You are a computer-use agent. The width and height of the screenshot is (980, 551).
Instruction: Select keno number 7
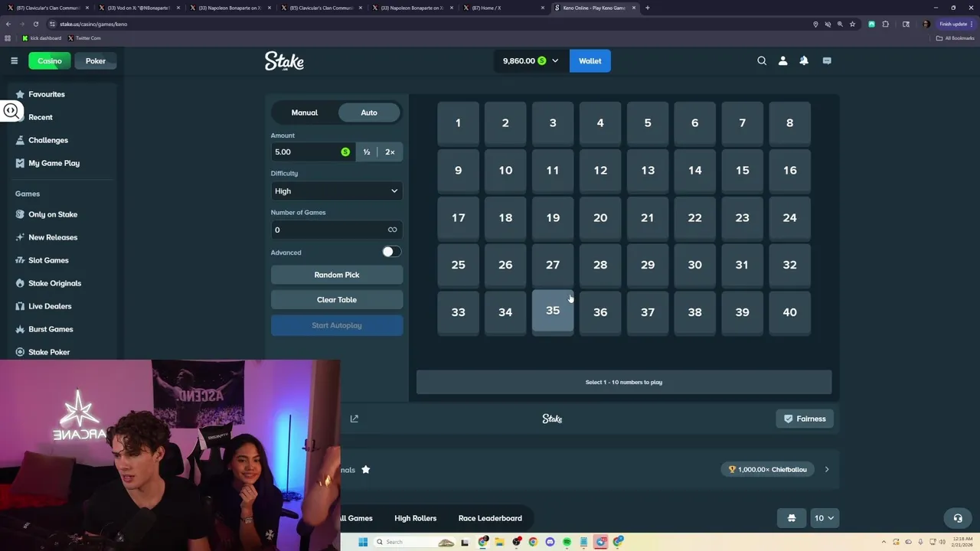tap(742, 123)
